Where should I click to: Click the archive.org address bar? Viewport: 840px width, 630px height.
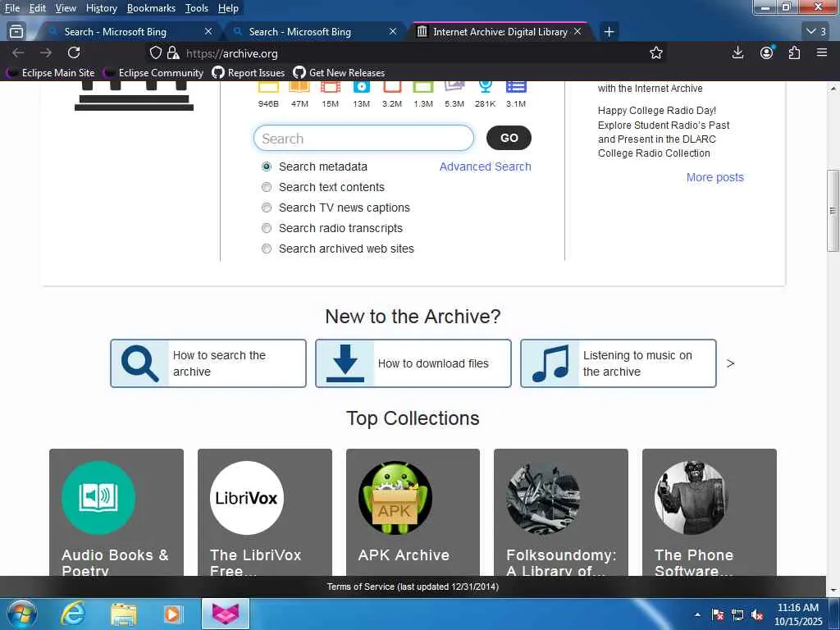pyautogui.click(x=407, y=53)
